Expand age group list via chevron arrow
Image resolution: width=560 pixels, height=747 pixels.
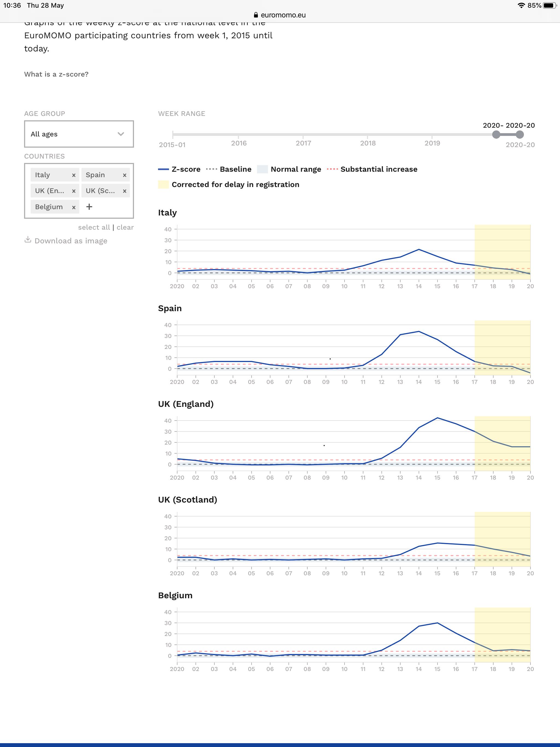click(x=121, y=134)
